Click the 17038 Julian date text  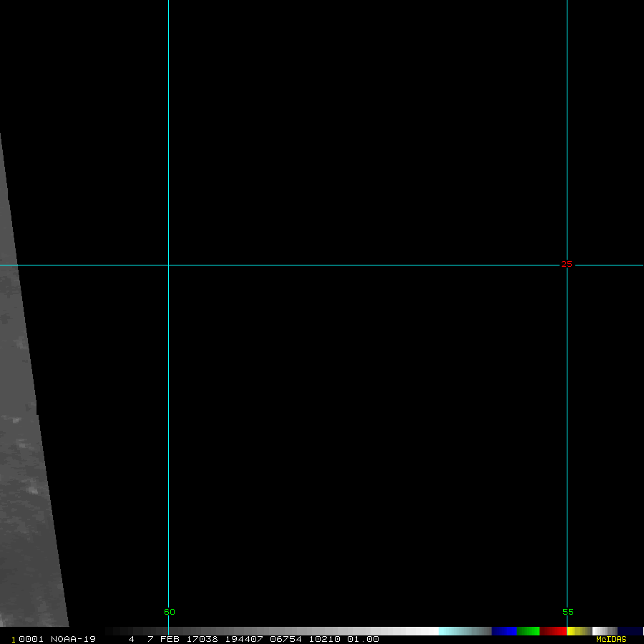(203, 639)
